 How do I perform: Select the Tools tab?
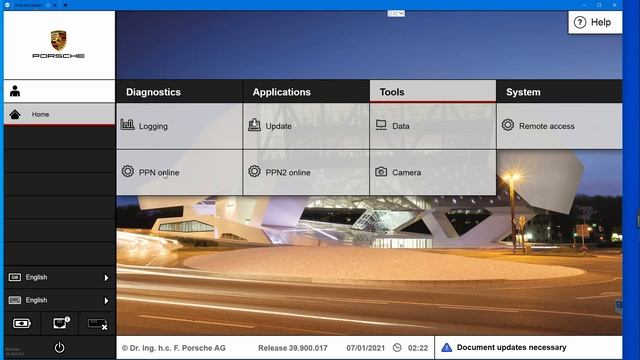click(x=433, y=92)
